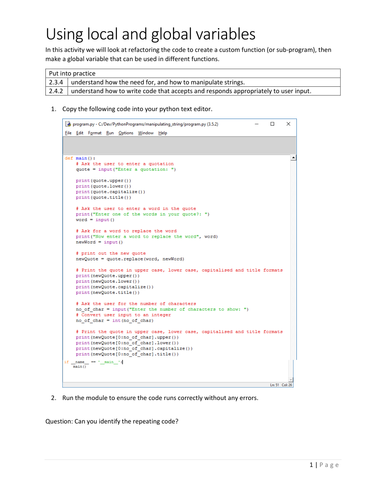386x500 pixels.
Task: Open the Options menu
Action: point(126,133)
